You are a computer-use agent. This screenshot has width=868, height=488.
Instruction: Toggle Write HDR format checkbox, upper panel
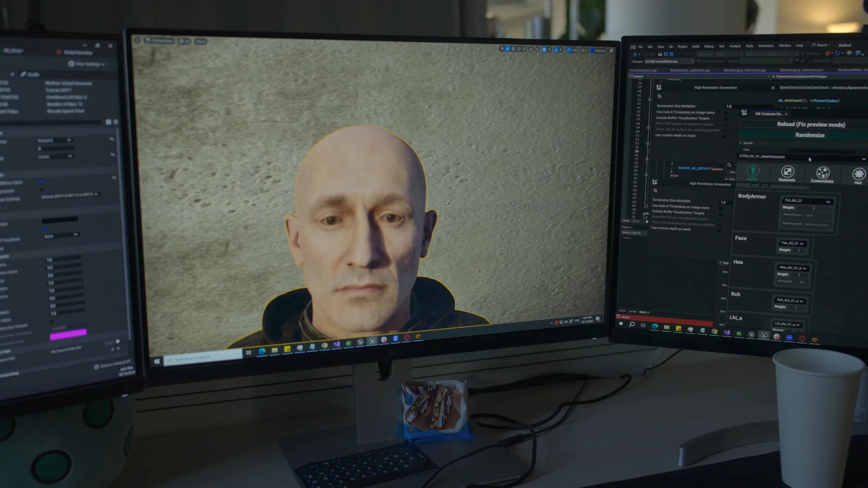pyautogui.click(x=725, y=125)
